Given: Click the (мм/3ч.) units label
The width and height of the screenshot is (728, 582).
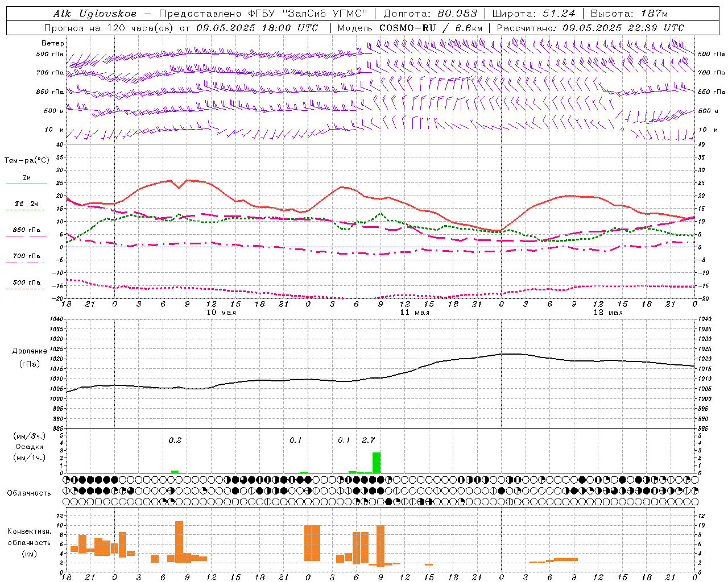Looking at the screenshot, I should 29,436.
